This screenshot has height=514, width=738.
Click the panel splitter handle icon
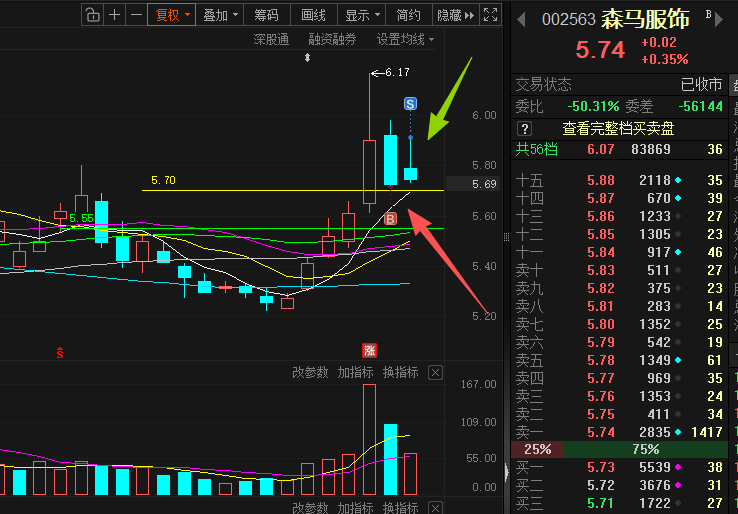point(506,237)
